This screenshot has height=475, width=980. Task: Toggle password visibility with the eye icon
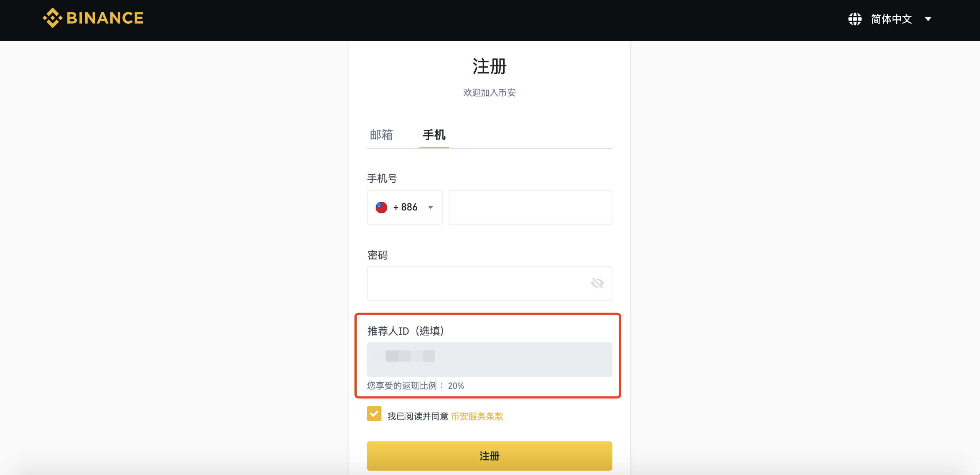point(597,283)
